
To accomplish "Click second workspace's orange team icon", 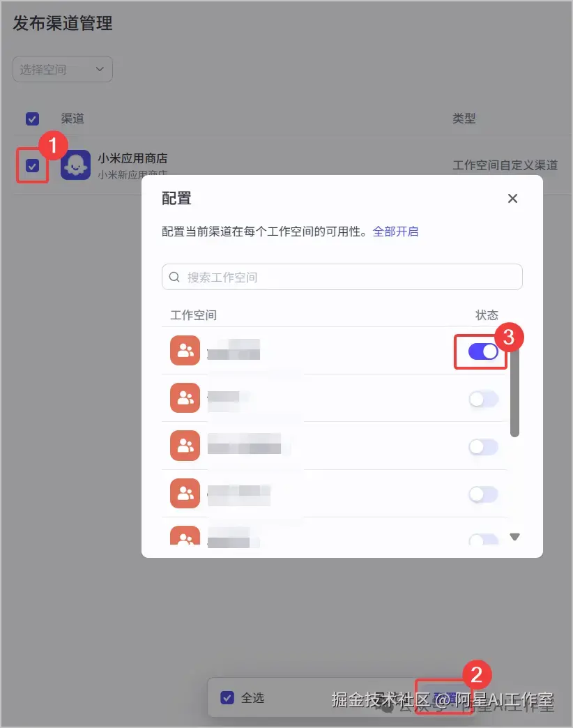I will (x=185, y=398).
